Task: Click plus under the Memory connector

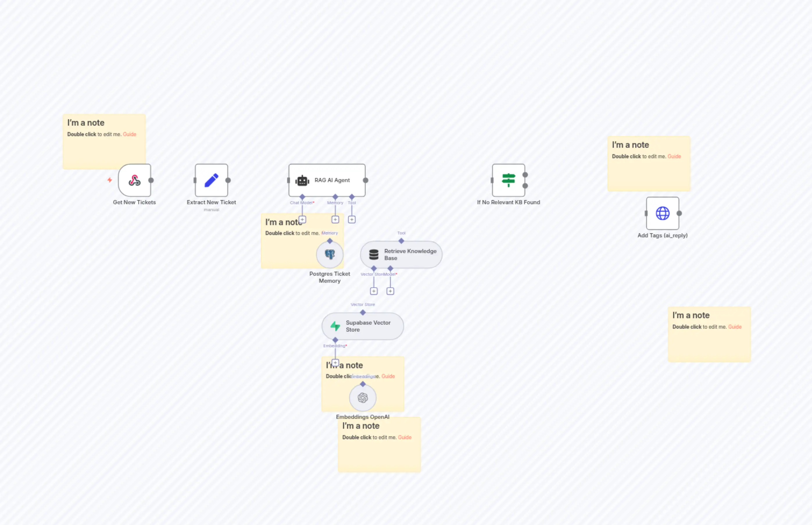Action: pos(335,219)
